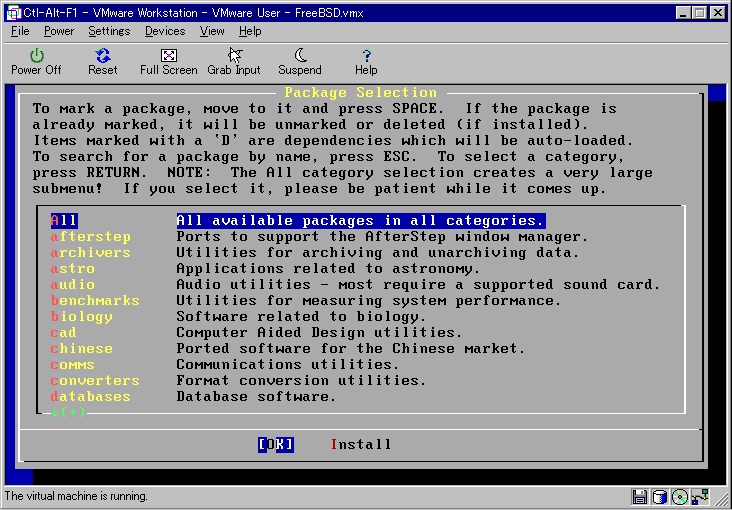The width and height of the screenshot is (732, 510).
Task: Click 'Computer Aided Design utilities.' text
Action: (319, 333)
